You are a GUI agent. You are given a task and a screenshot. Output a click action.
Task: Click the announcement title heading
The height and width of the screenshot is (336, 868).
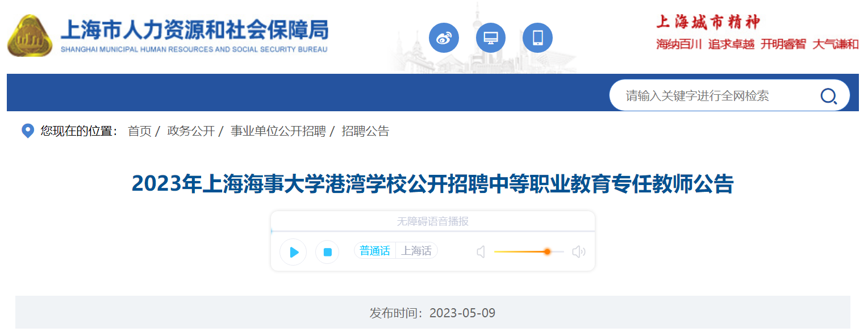[x=433, y=184]
